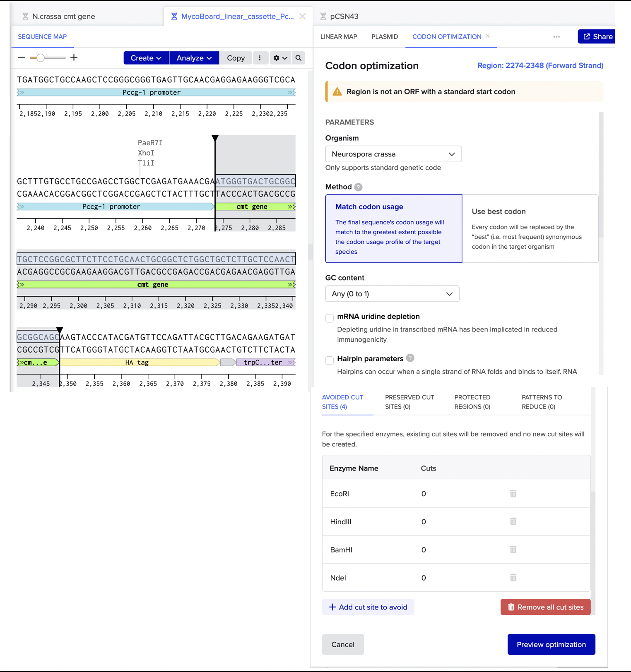Open the search magnifier icon in toolbar

coord(299,58)
